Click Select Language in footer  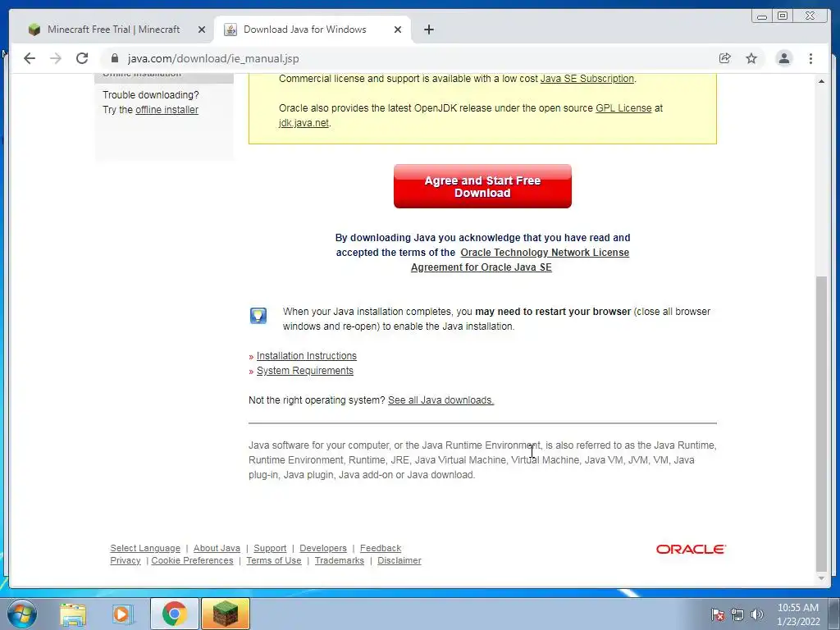click(x=145, y=548)
